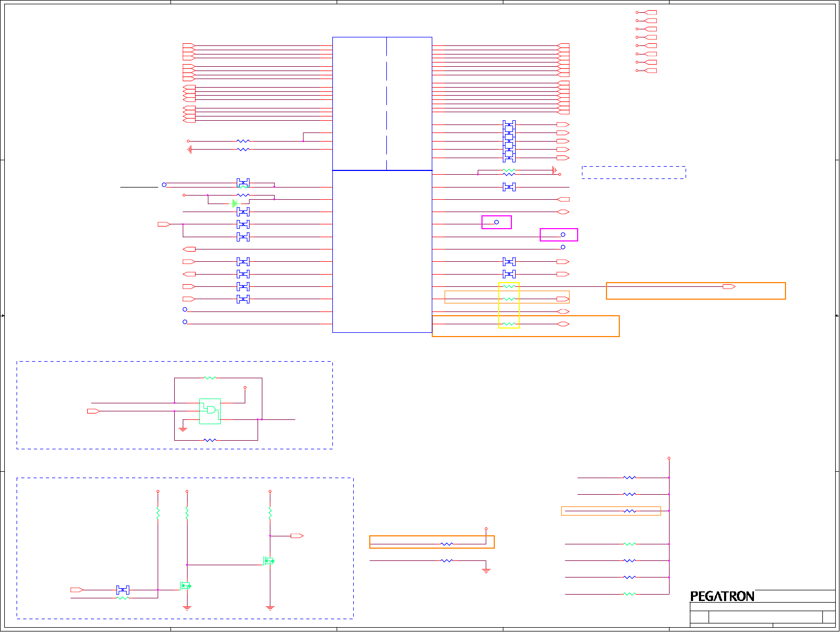Click the ground symbol under the left MOSFET
The width and height of the screenshot is (840, 632).
[x=187, y=607]
